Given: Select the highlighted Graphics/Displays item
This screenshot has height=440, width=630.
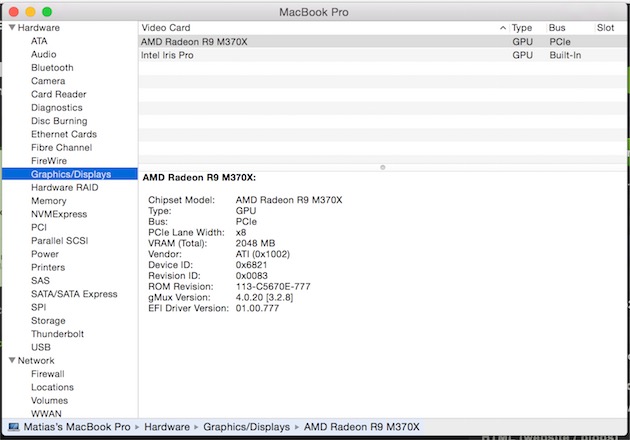Looking at the screenshot, I should (x=70, y=174).
